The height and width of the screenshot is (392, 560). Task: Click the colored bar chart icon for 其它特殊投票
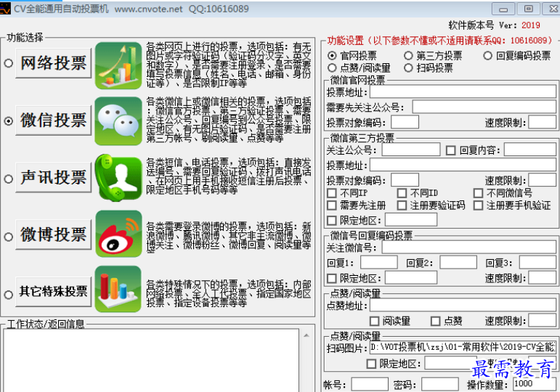click(118, 289)
